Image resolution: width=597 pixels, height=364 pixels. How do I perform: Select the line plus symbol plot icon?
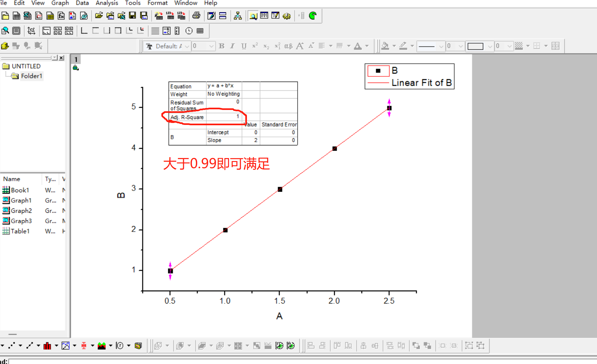click(30, 346)
